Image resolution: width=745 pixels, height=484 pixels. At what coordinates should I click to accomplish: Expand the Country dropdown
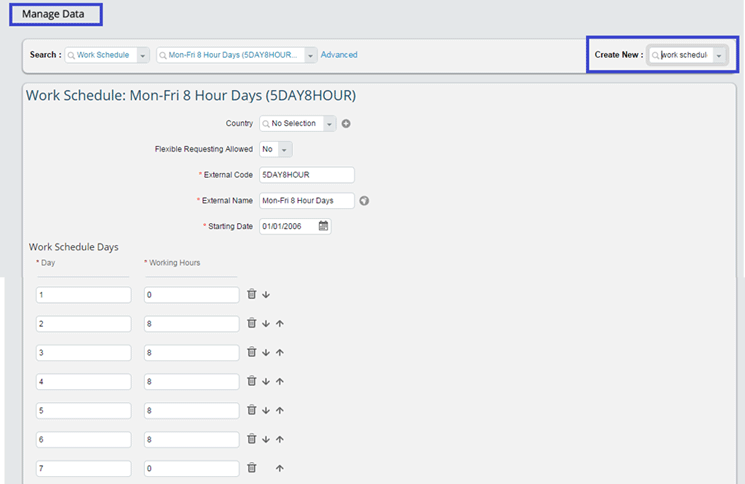(330, 124)
